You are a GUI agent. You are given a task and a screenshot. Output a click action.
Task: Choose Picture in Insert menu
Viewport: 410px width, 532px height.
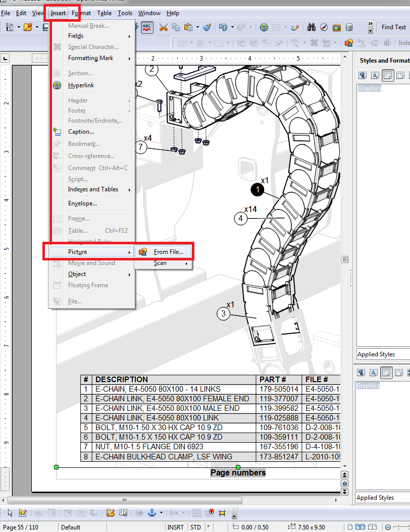(91, 252)
